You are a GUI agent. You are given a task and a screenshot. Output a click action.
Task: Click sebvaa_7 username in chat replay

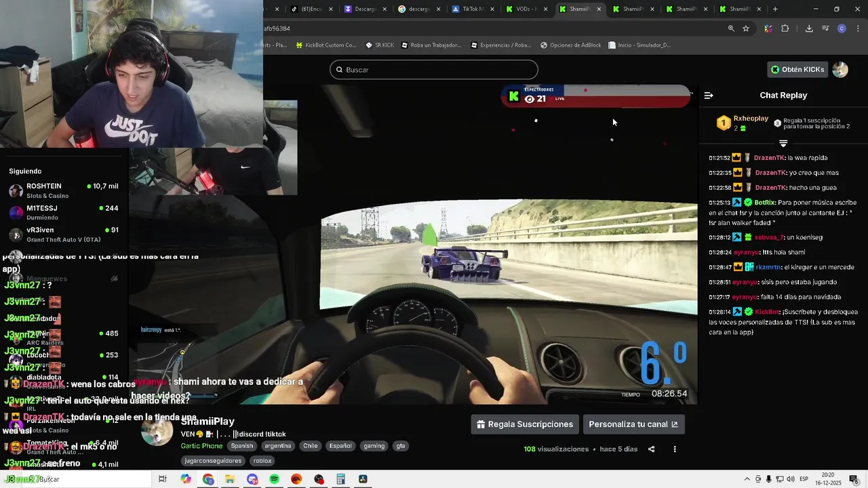tap(769, 237)
